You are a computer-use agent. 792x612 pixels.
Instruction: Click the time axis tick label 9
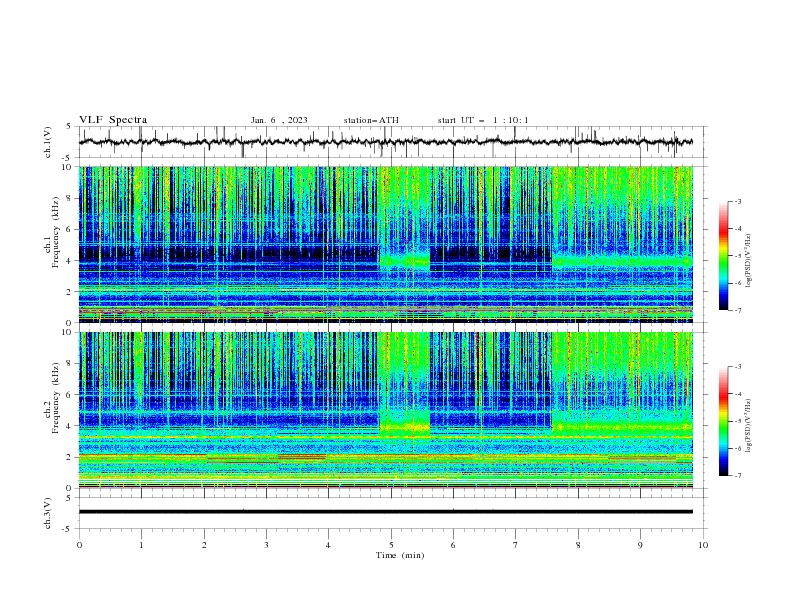pos(640,545)
